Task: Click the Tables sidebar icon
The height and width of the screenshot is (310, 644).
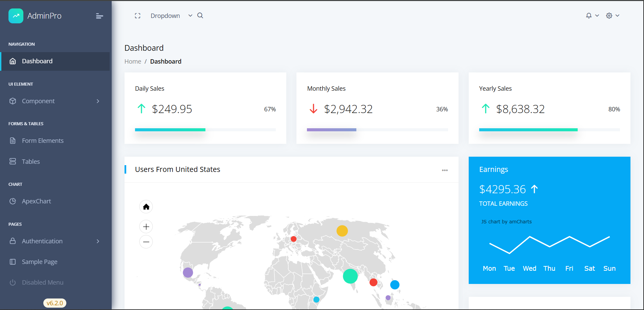Action: [x=13, y=161]
